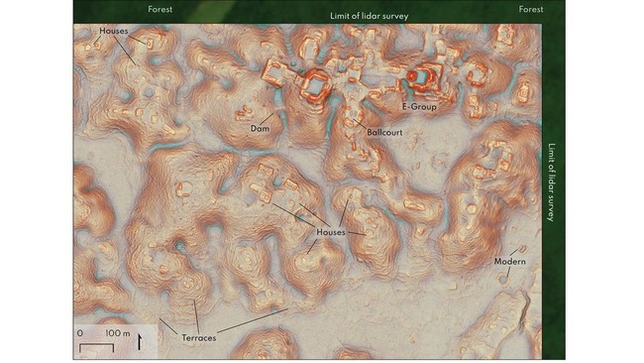Click the north arrow indicator

click(x=140, y=342)
